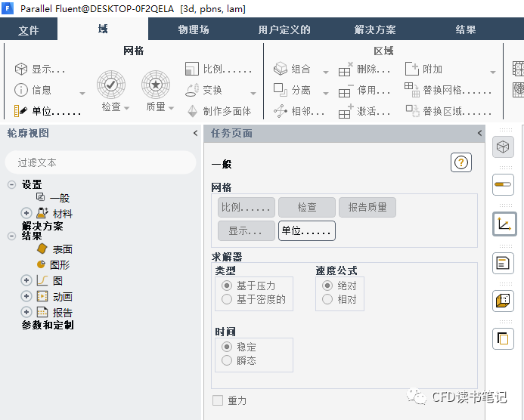Open the Transform (变换) dropdown arrow
The height and width of the screenshot is (420, 524).
[253, 94]
